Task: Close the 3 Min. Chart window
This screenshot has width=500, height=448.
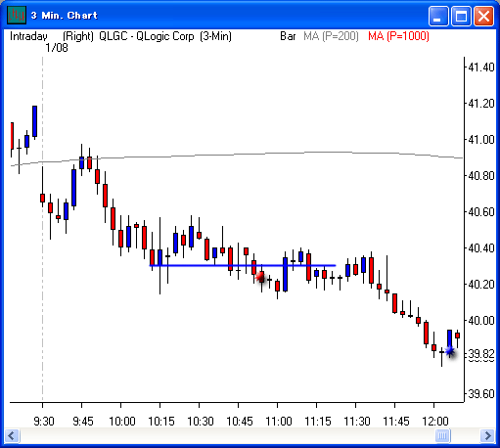Action: (483, 16)
